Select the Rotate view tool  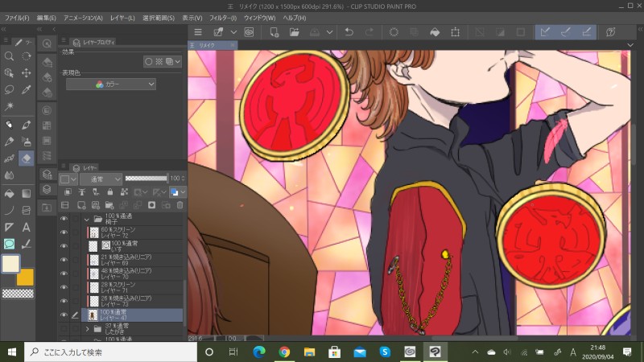click(27, 56)
